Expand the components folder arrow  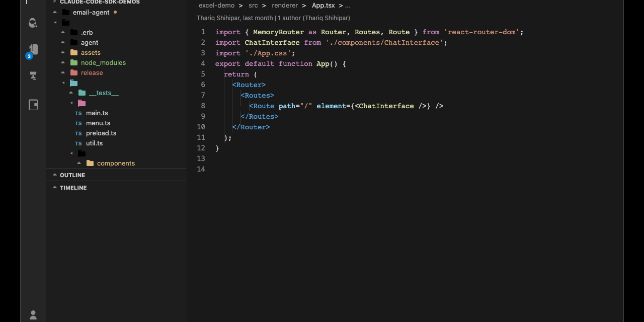point(79,163)
